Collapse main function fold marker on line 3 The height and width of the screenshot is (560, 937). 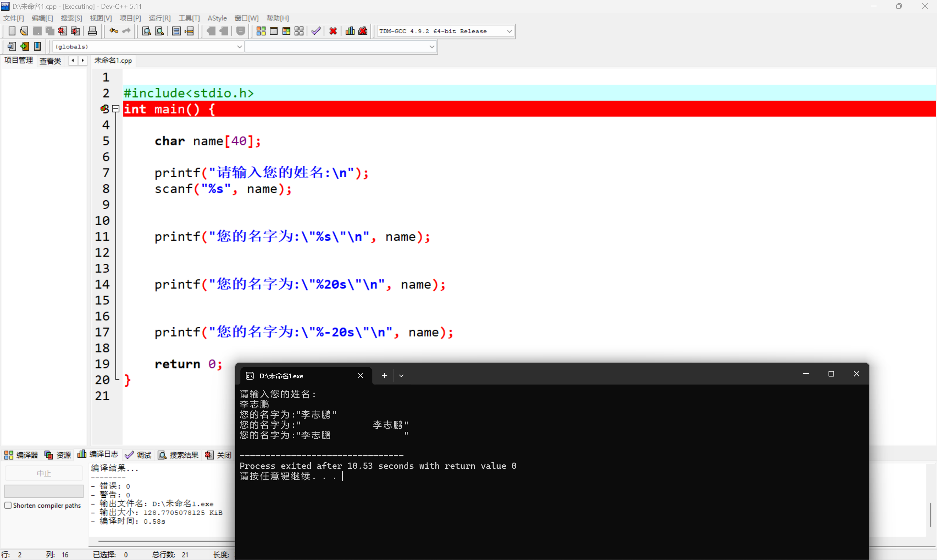click(116, 109)
